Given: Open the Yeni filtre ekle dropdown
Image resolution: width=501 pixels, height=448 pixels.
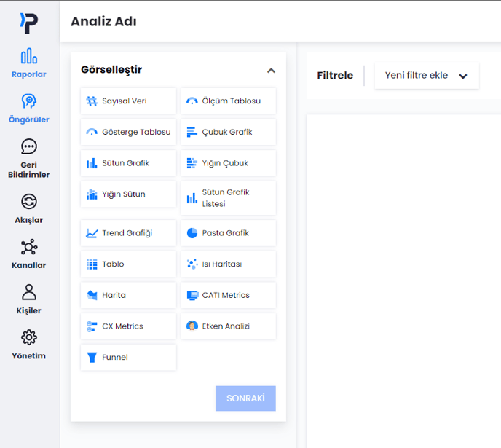Looking at the screenshot, I should (x=426, y=76).
